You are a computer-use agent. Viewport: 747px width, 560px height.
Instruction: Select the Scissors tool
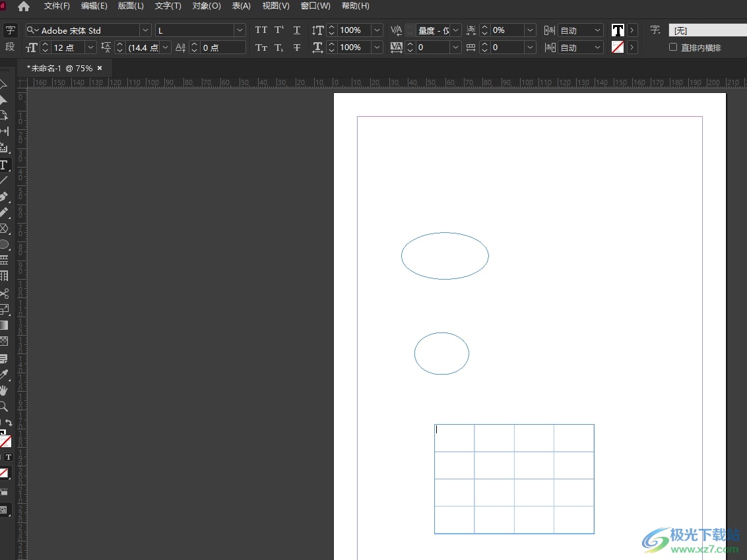tap(4, 294)
